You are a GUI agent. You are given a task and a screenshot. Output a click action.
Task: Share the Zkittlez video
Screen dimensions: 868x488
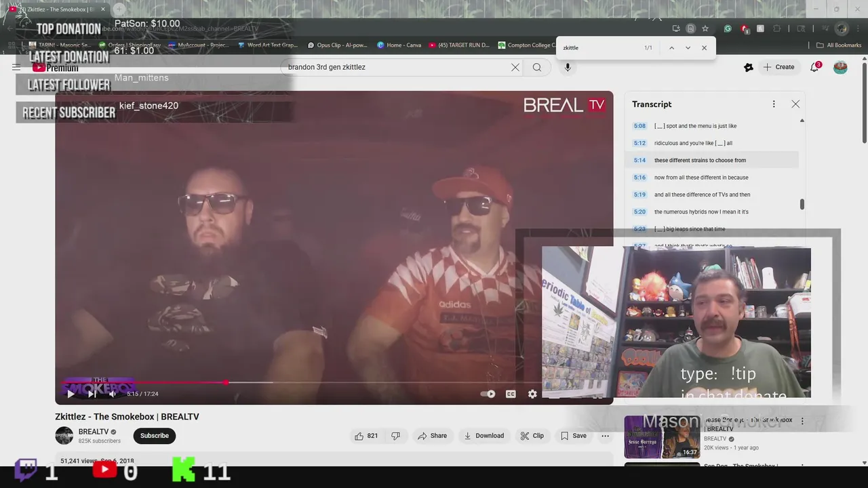pos(432,436)
